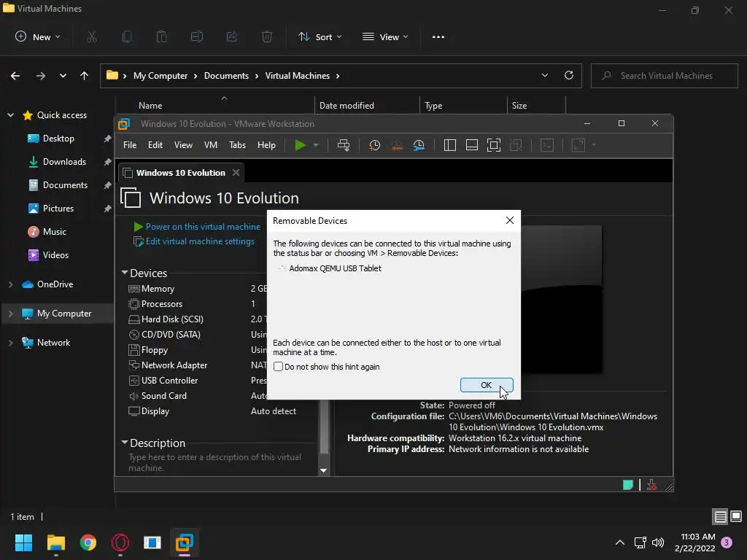This screenshot has width=747, height=560.
Task: Click the green power on play icon
Action: coord(300,145)
